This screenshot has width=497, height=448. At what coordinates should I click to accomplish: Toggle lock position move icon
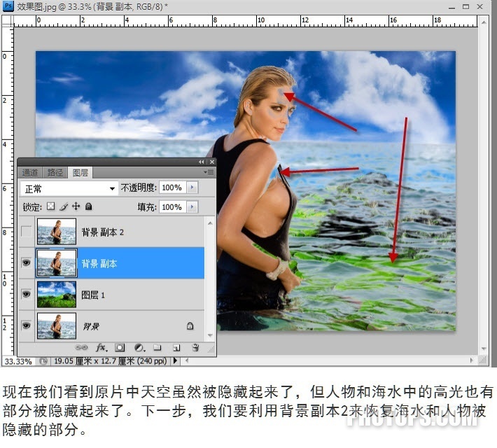coord(76,206)
